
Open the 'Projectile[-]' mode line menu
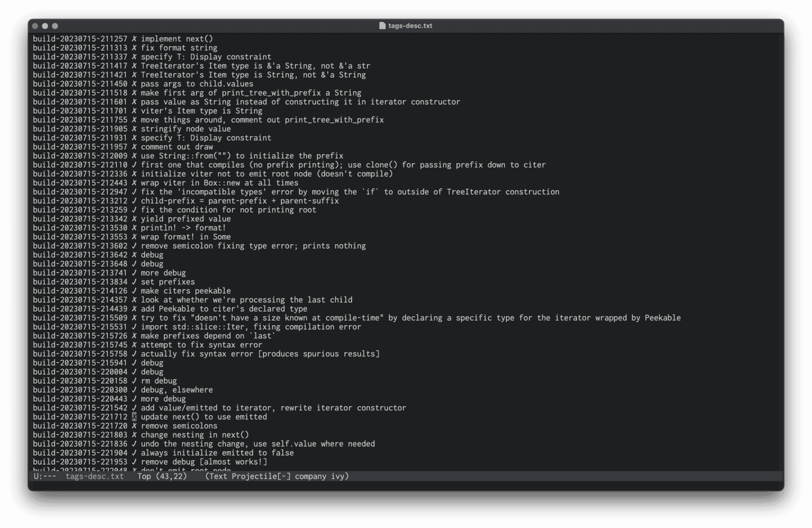(x=260, y=476)
